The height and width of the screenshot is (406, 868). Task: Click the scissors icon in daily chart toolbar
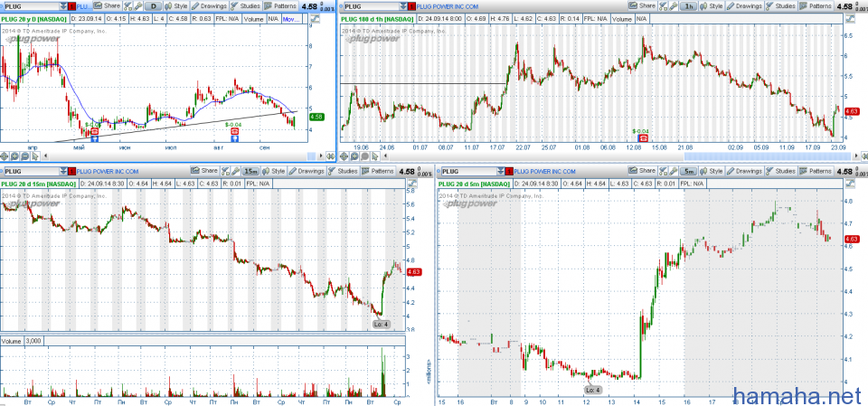click(x=127, y=6)
